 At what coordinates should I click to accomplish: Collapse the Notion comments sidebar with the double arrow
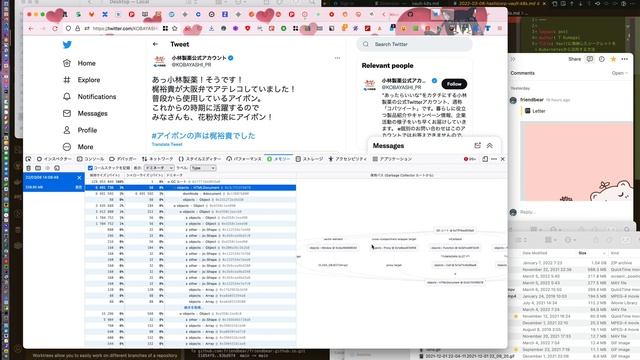pyautogui.click(x=513, y=59)
